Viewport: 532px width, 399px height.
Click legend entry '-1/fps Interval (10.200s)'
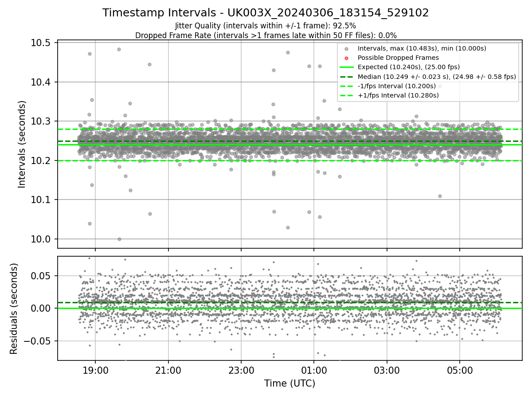click(396, 86)
